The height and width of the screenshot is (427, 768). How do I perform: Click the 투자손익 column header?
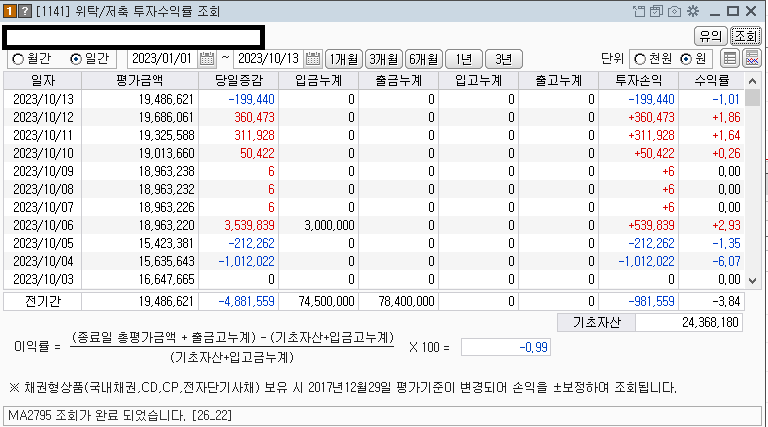pos(639,80)
